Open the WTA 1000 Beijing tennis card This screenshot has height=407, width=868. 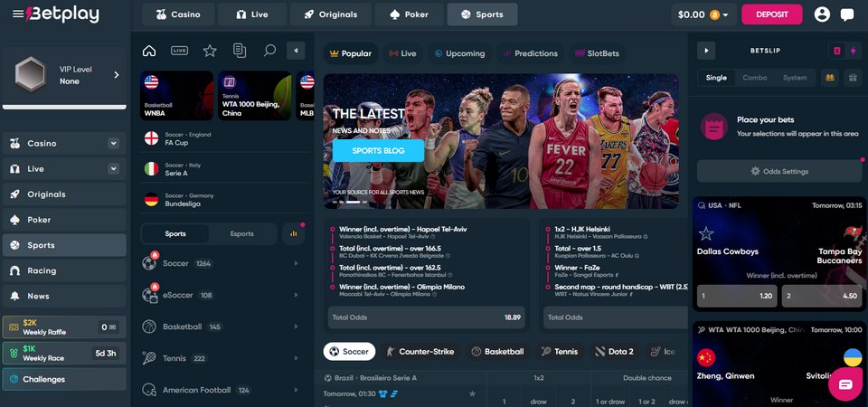(255, 95)
